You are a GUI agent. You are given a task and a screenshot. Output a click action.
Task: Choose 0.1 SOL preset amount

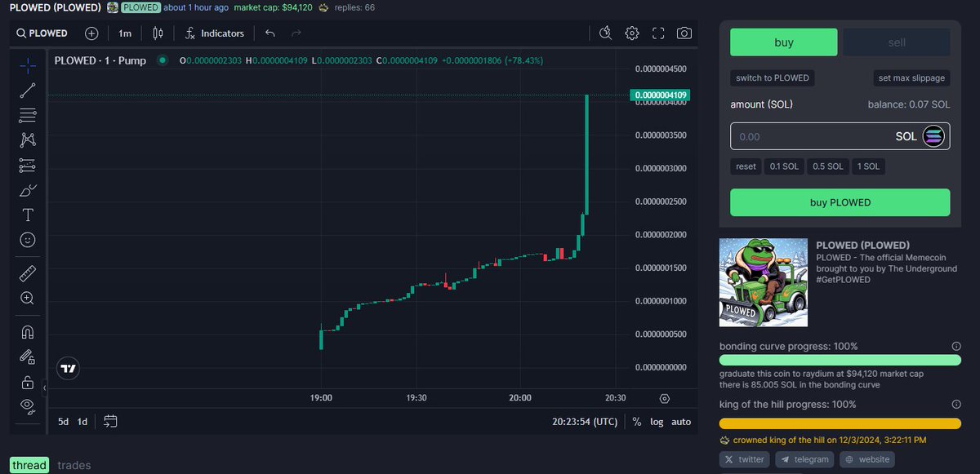[784, 166]
